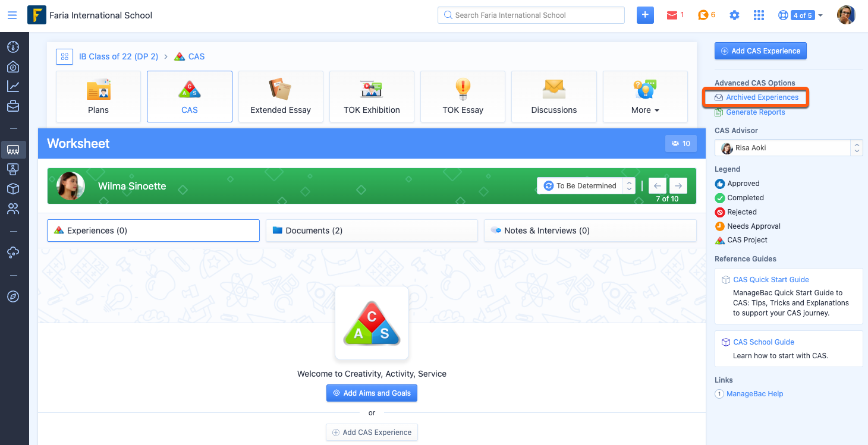
Task: Open the red mail messages icon
Action: coord(672,15)
